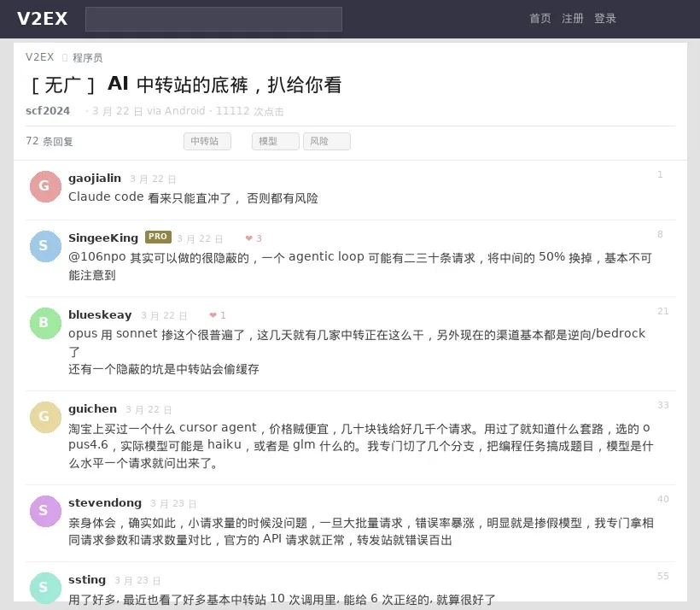Click the heart on SingeeKing's reply
The height and width of the screenshot is (610, 700).
coord(249,239)
